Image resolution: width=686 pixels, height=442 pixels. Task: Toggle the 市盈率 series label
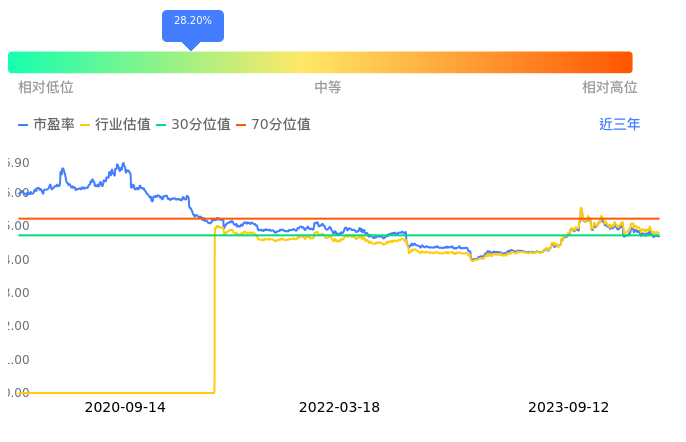click(54, 125)
